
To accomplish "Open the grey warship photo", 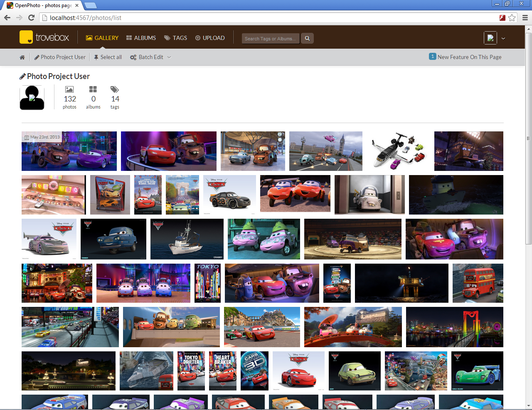I will [x=146, y=371].
